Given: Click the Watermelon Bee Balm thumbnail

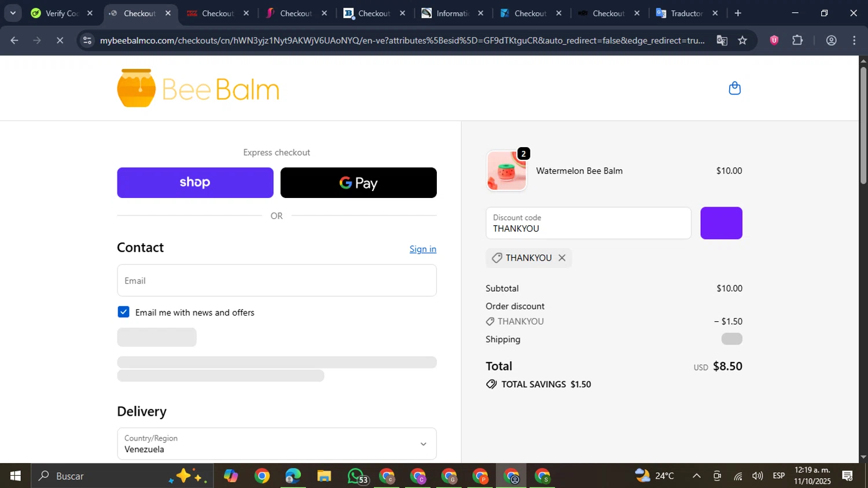Looking at the screenshot, I should pyautogui.click(x=507, y=171).
